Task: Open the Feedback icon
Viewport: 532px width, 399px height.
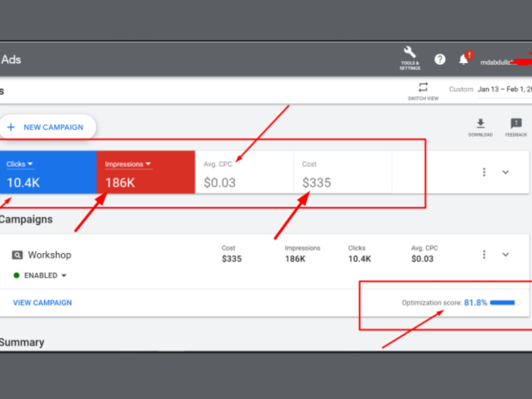Action: (x=516, y=128)
